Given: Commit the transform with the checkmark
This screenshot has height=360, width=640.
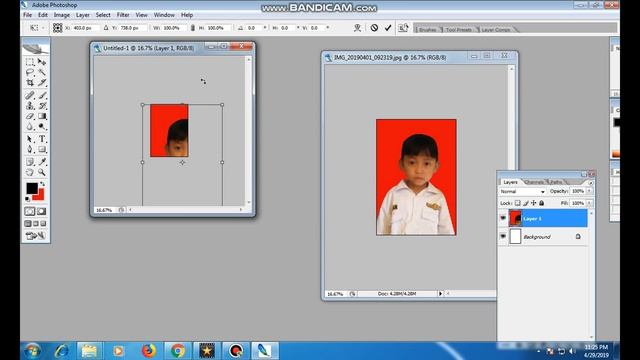Looking at the screenshot, I should click(388, 28).
